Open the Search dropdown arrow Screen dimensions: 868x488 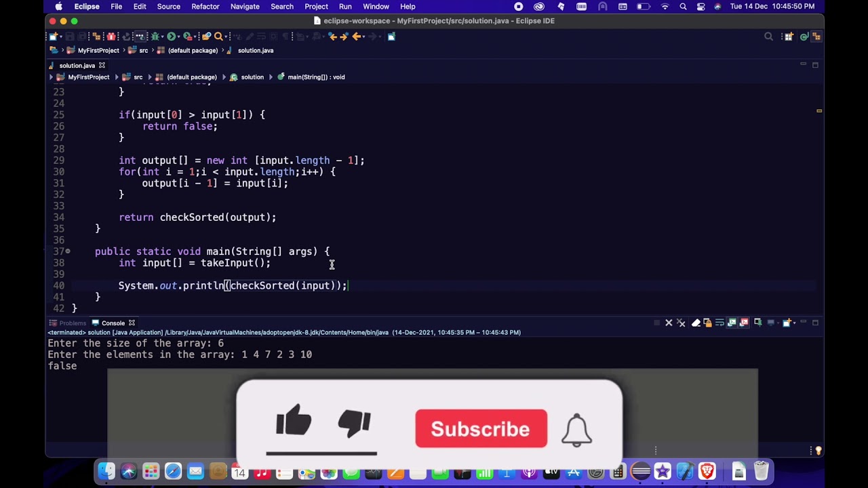pyautogui.click(x=226, y=37)
